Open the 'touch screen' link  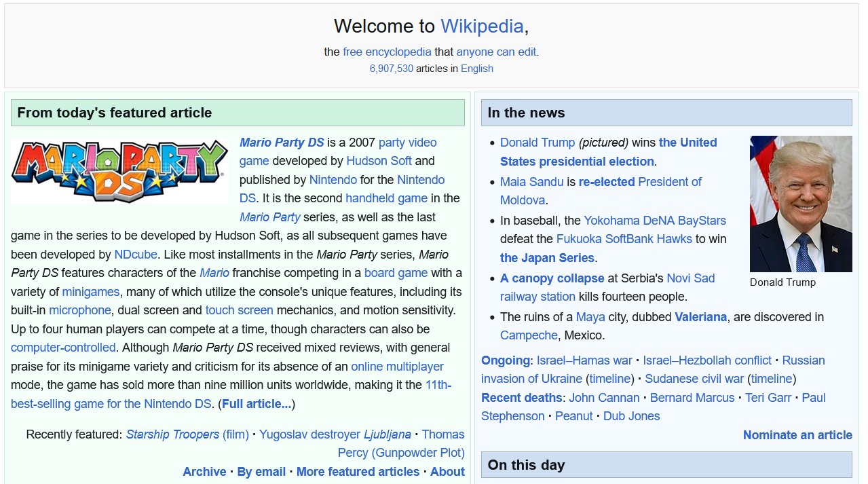(240, 310)
